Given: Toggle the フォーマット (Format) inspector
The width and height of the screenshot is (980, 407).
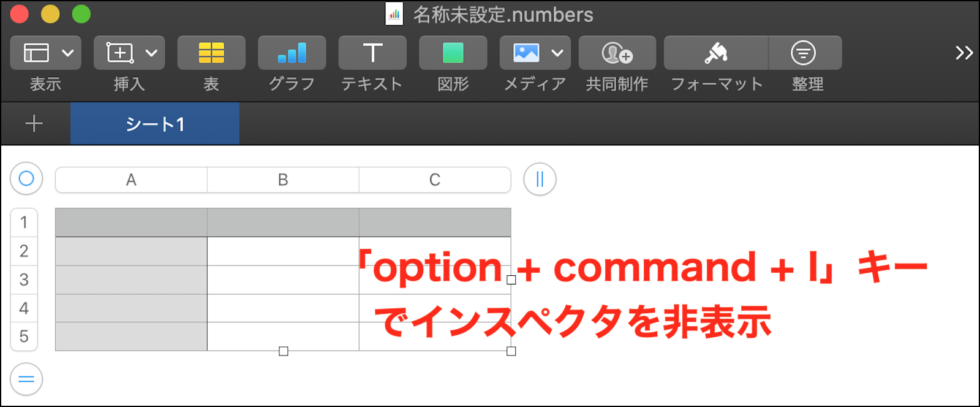Looking at the screenshot, I should point(716,53).
